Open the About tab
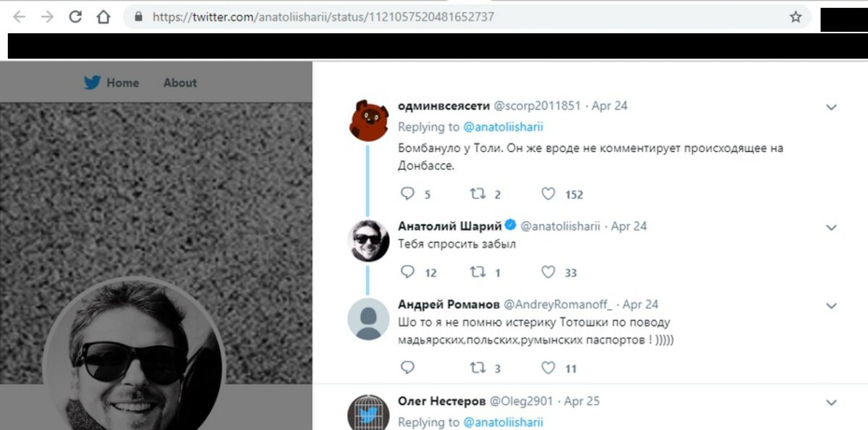Image resolution: width=868 pixels, height=430 pixels. pos(180,83)
